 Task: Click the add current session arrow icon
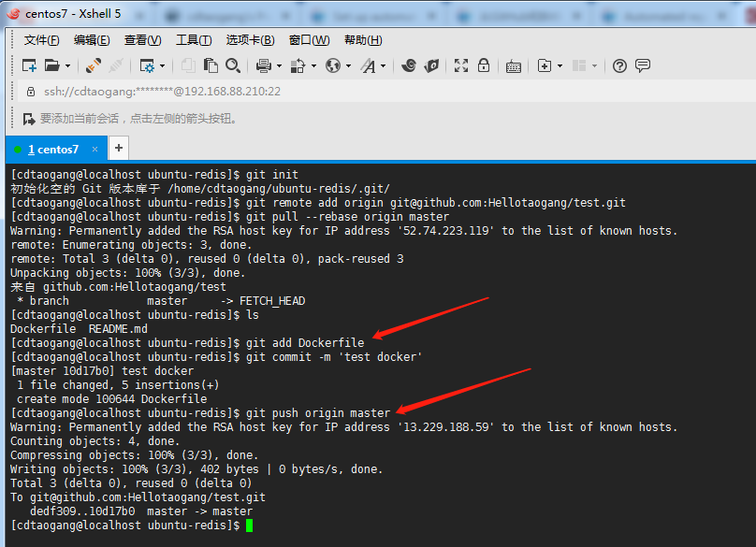[x=29, y=119]
